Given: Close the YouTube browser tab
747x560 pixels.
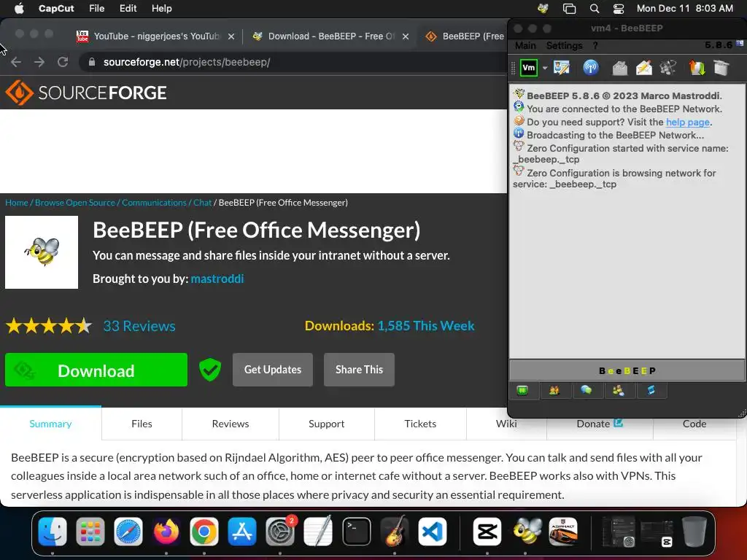Looking at the screenshot, I should [231, 36].
